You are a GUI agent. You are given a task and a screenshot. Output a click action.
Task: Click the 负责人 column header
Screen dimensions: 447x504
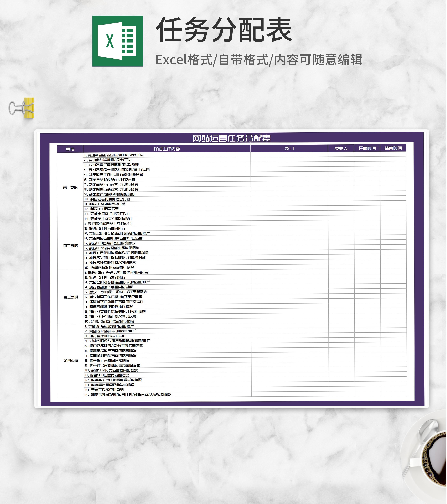click(x=341, y=148)
